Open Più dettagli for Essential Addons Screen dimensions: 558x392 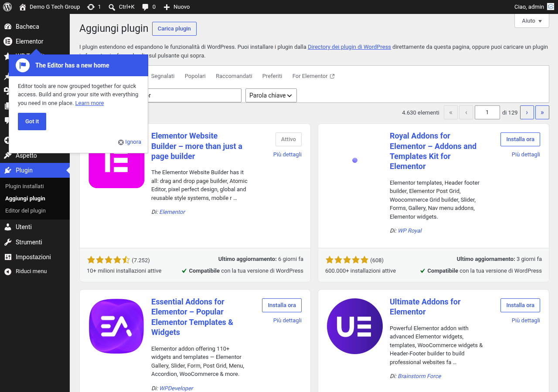[x=287, y=321]
